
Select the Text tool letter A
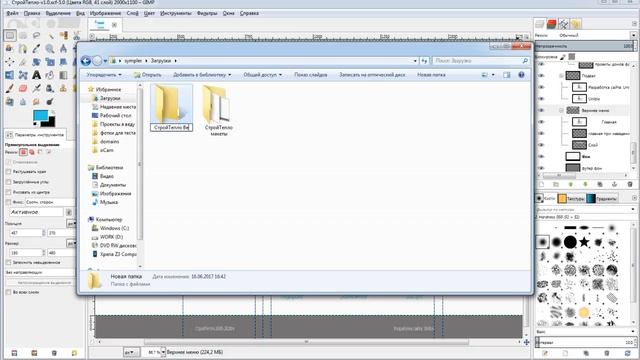(x=36, y=75)
